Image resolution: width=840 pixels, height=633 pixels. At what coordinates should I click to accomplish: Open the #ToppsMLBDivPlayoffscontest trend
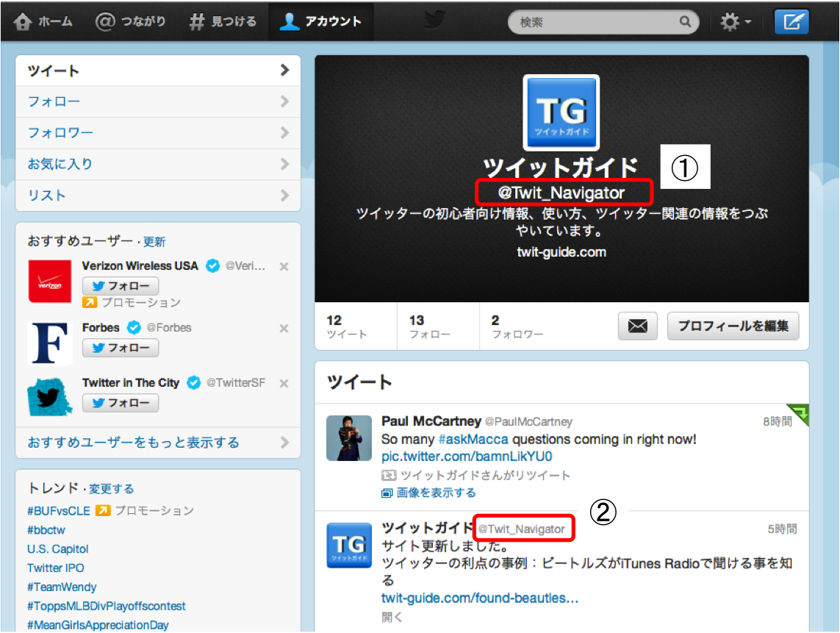click(x=106, y=607)
